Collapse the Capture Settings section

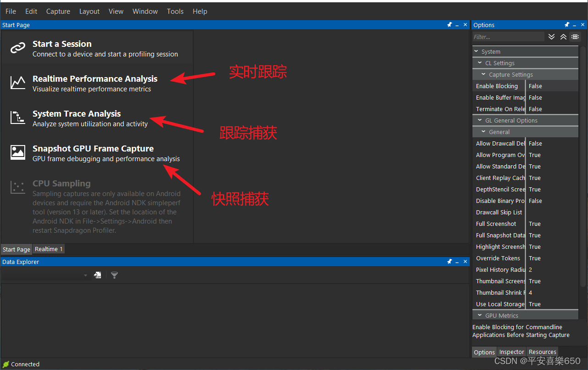483,74
